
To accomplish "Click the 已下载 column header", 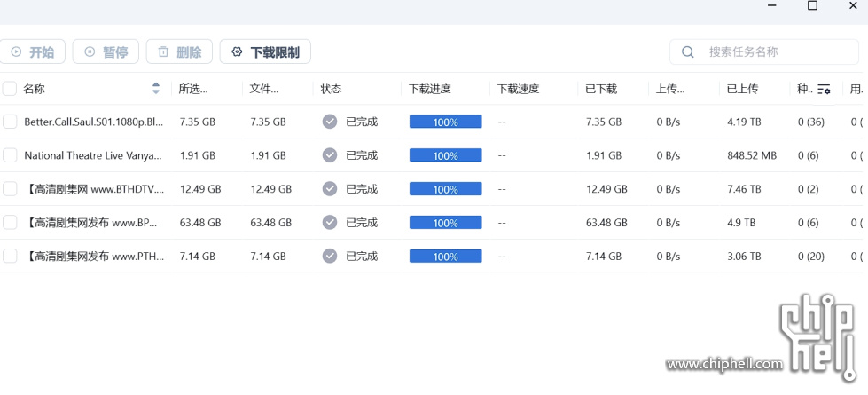I will pyautogui.click(x=601, y=89).
